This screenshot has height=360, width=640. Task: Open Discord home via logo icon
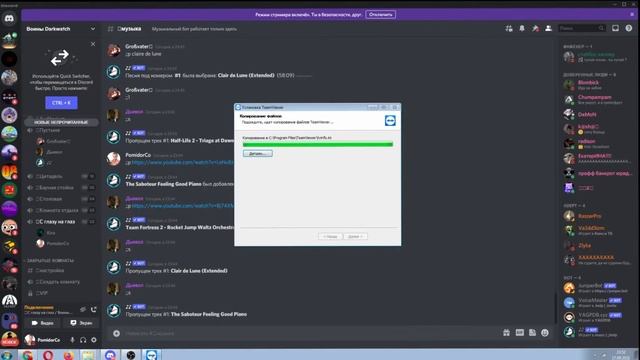tap(9, 18)
